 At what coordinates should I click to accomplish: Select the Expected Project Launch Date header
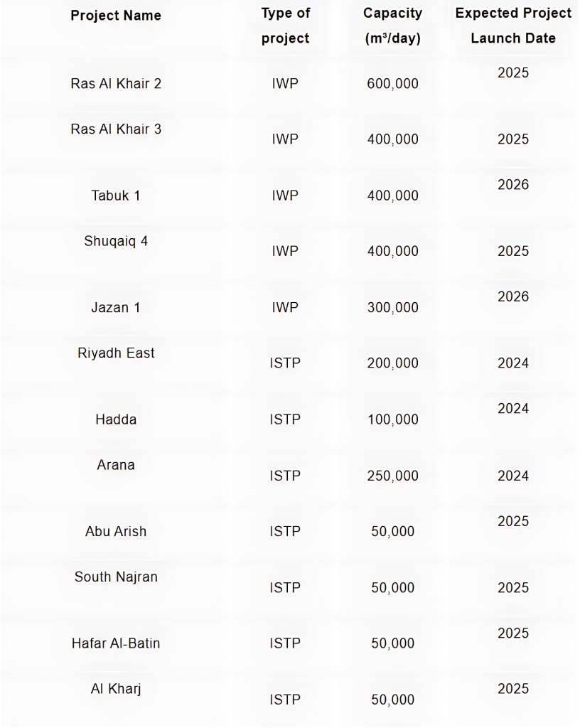[x=513, y=26]
